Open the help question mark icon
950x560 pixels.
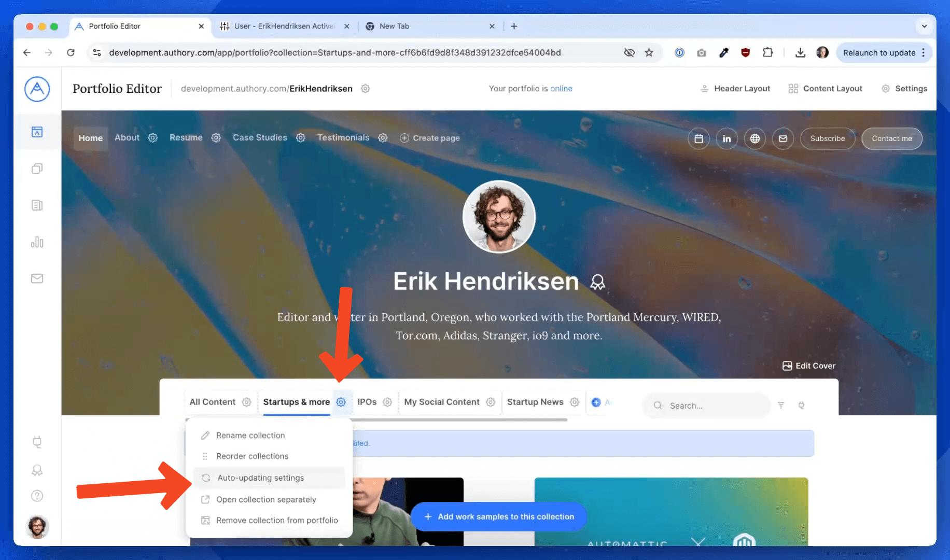click(x=37, y=496)
